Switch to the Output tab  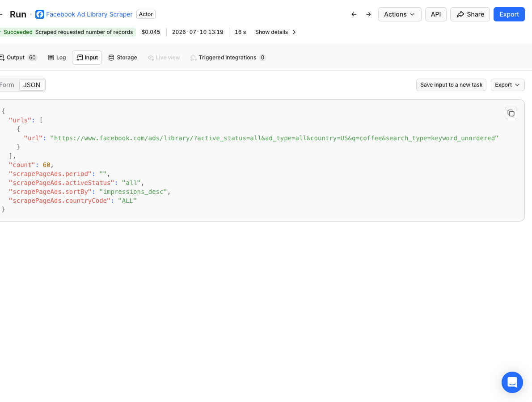(19, 58)
